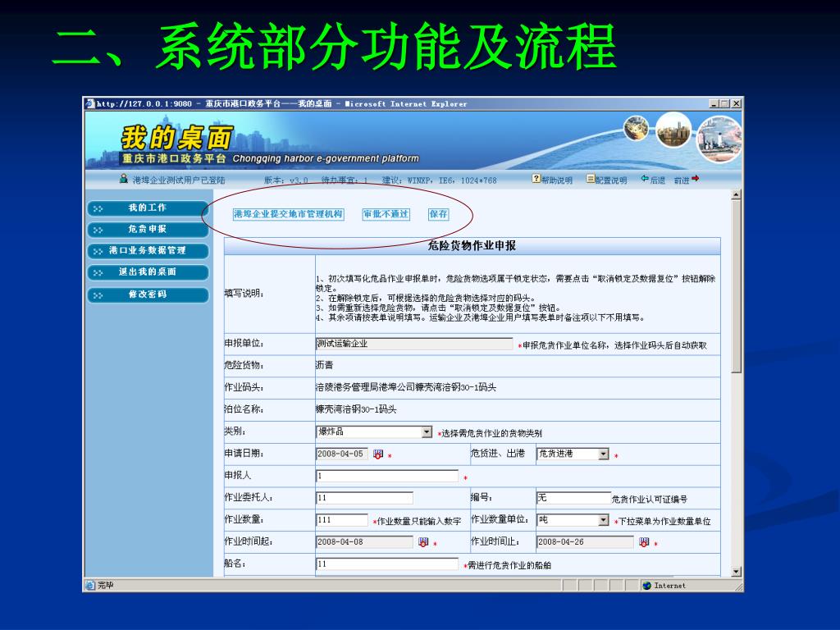Expand the 危货进、出港 dropdown showing 危货进港
The width and height of the screenshot is (840, 630).
[604, 454]
